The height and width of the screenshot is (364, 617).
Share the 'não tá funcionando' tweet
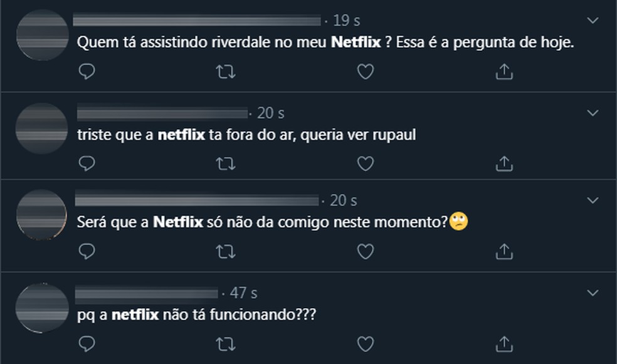coord(504,343)
